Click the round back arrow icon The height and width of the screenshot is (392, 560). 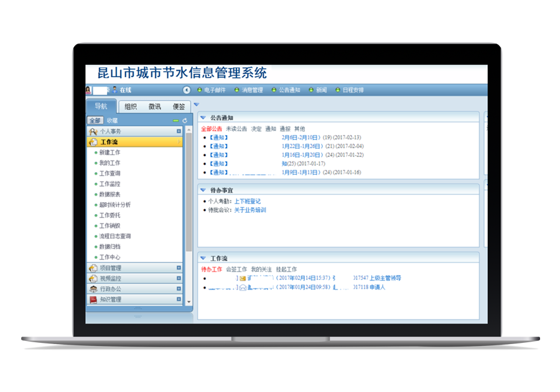tap(187, 90)
